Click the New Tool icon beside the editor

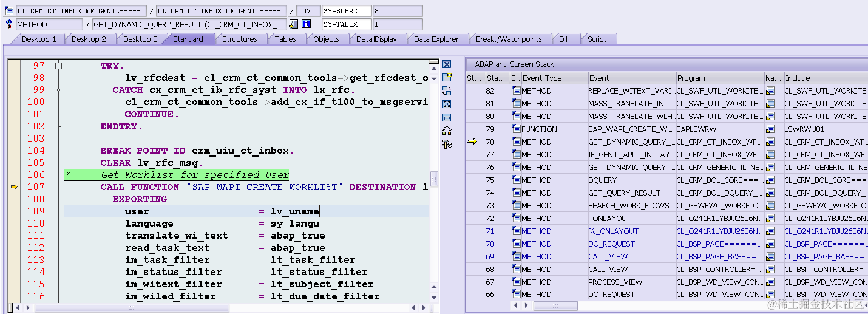click(447, 77)
